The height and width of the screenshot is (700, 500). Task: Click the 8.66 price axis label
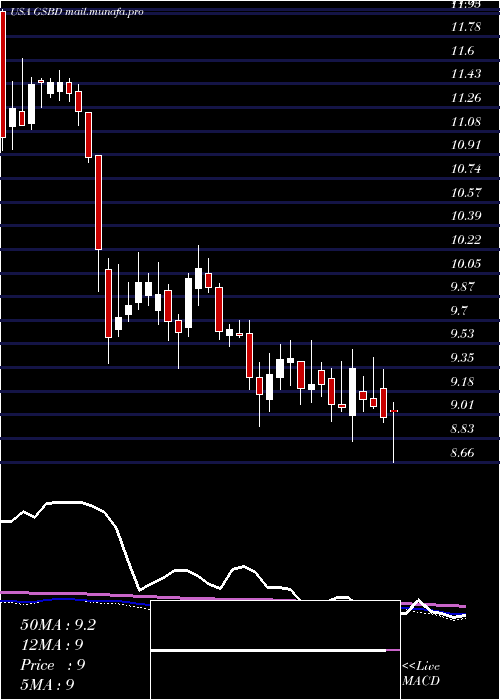pos(462,452)
